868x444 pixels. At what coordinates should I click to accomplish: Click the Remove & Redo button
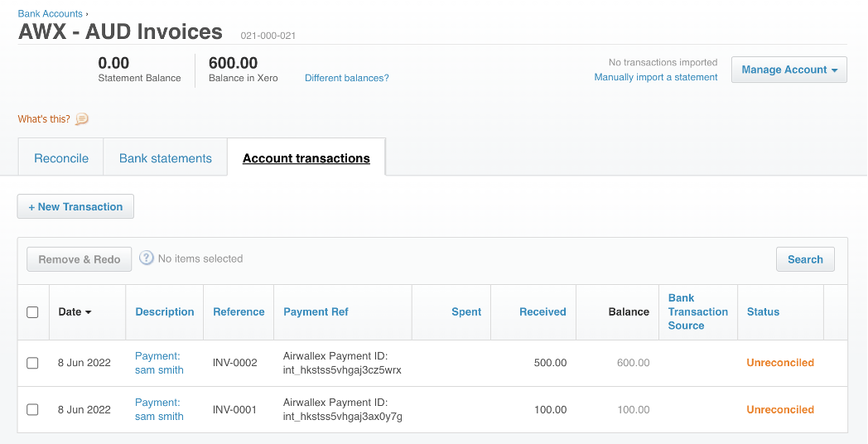(x=80, y=259)
